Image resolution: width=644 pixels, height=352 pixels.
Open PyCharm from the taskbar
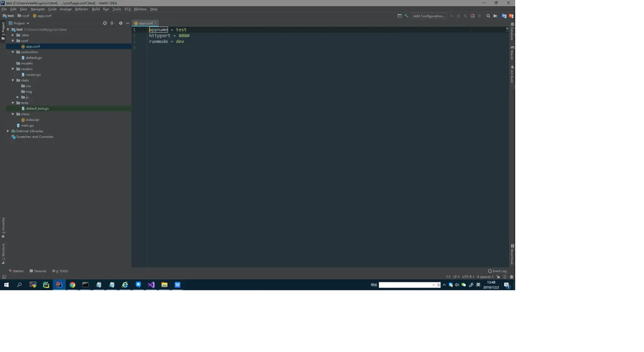point(46,285)
